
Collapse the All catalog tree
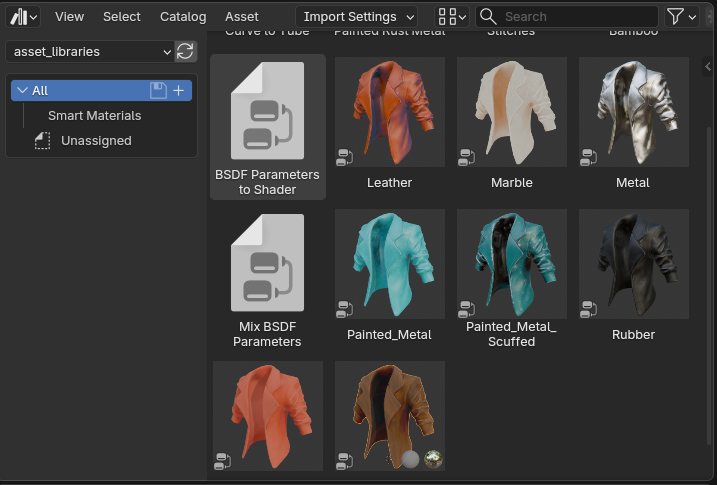22,90
